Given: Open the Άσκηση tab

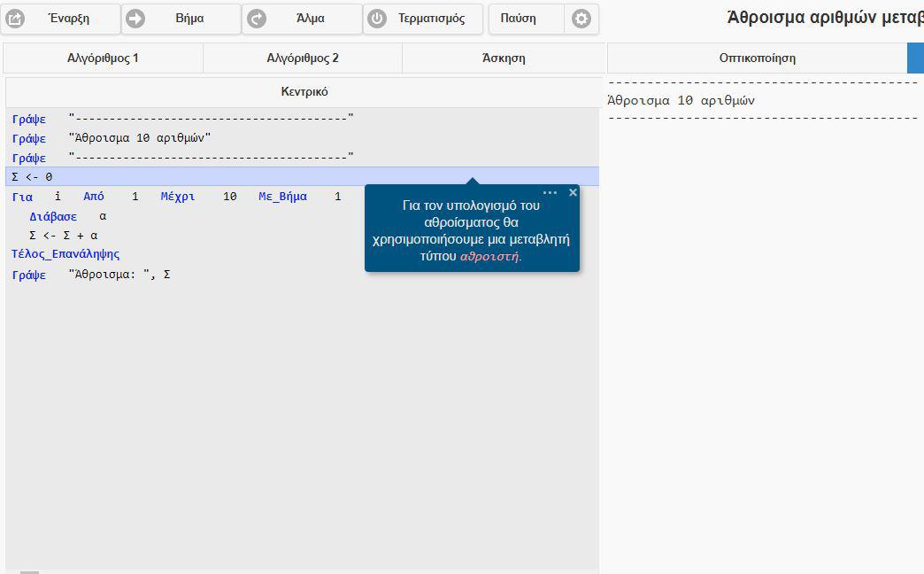Looking at the screenshot, I should pos(504,58).
